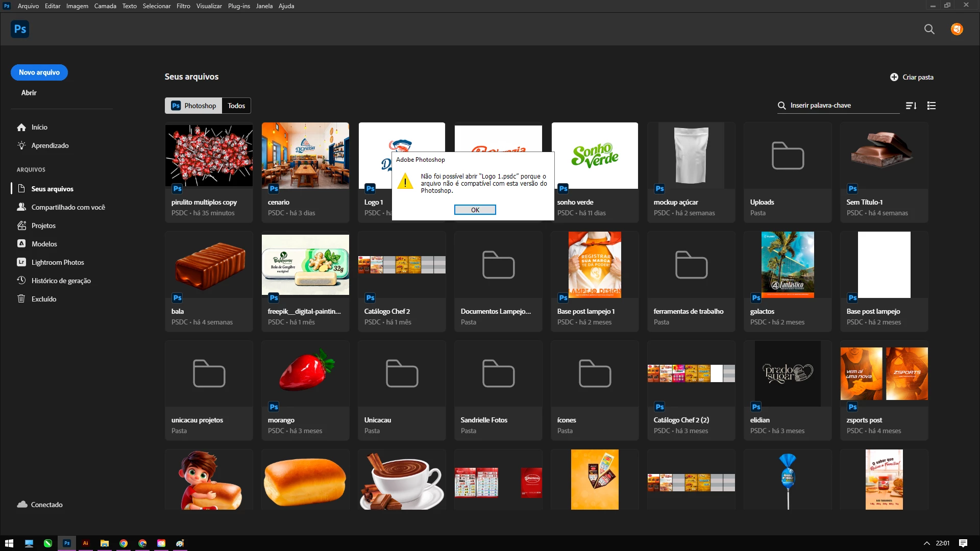Screen dimensions: 980x551
Task: Open the Filtro menu
Action: (183, 6)
